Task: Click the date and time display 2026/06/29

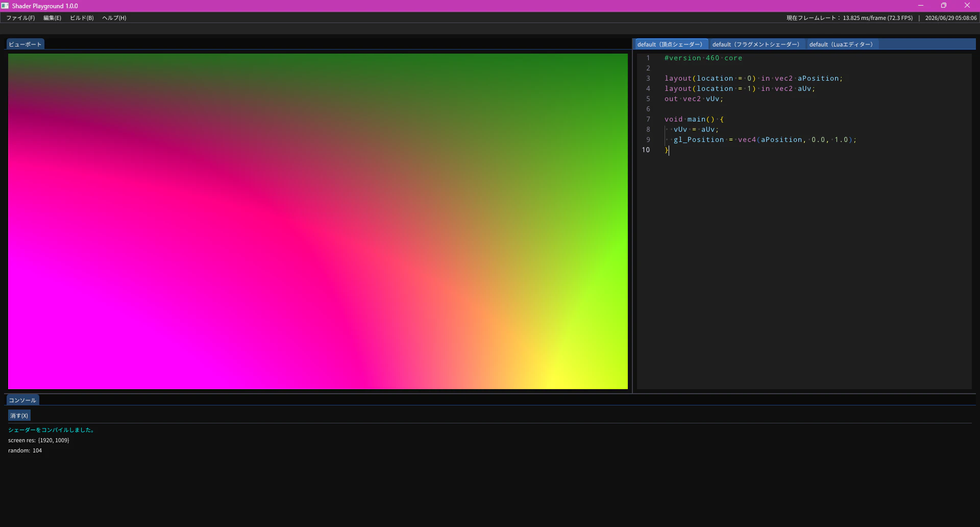Action: tap(951, 18)
